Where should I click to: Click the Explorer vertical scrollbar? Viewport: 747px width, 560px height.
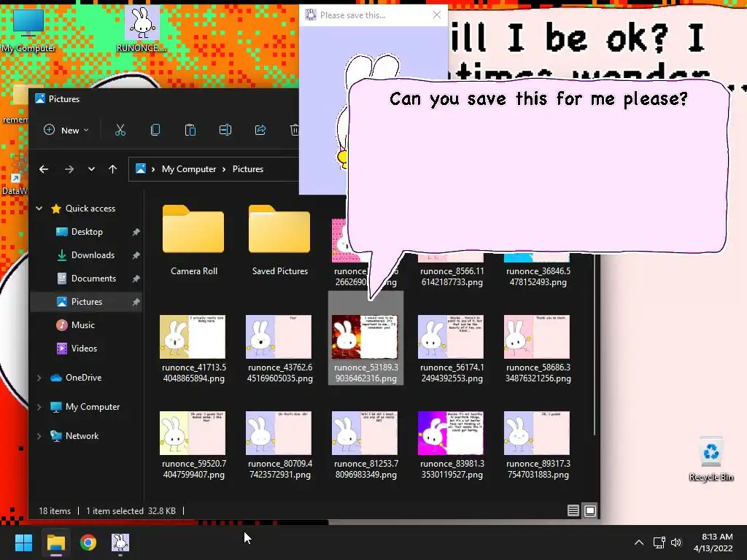coord(594,345)
